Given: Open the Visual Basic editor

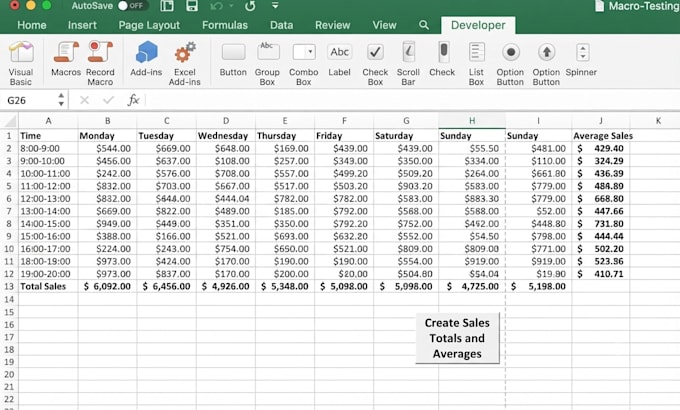Looking at the screenshot, I should tap(21, 64).
